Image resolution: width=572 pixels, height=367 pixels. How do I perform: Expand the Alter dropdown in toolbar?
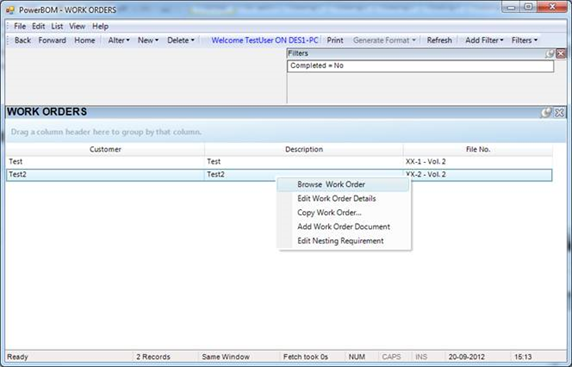[119, 40]
